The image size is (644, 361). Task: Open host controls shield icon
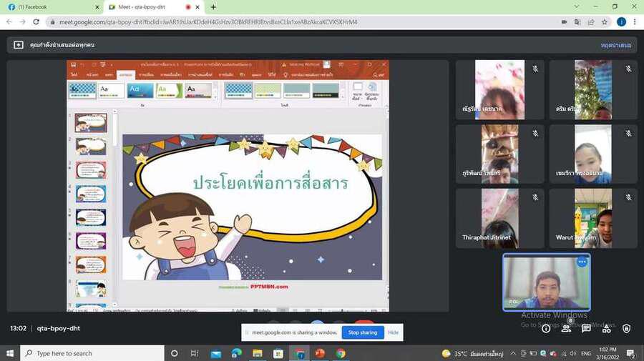(x=627, y=329)
